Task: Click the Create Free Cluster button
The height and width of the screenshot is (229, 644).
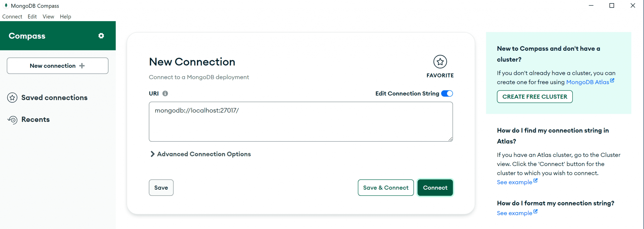Action: [x=535, y=97]
